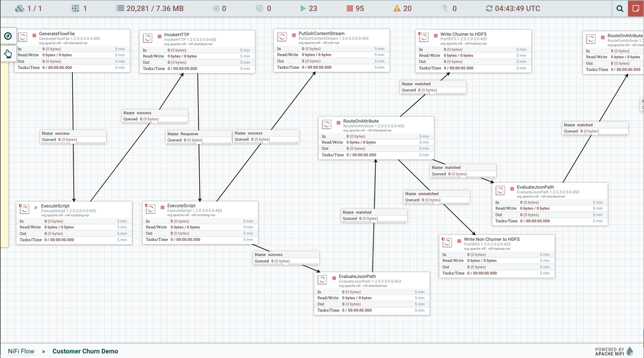The width and height of the screenshot is (644, 358).
Task: Select the GenerateFlowFile processor icon
Action: [23, 37]
